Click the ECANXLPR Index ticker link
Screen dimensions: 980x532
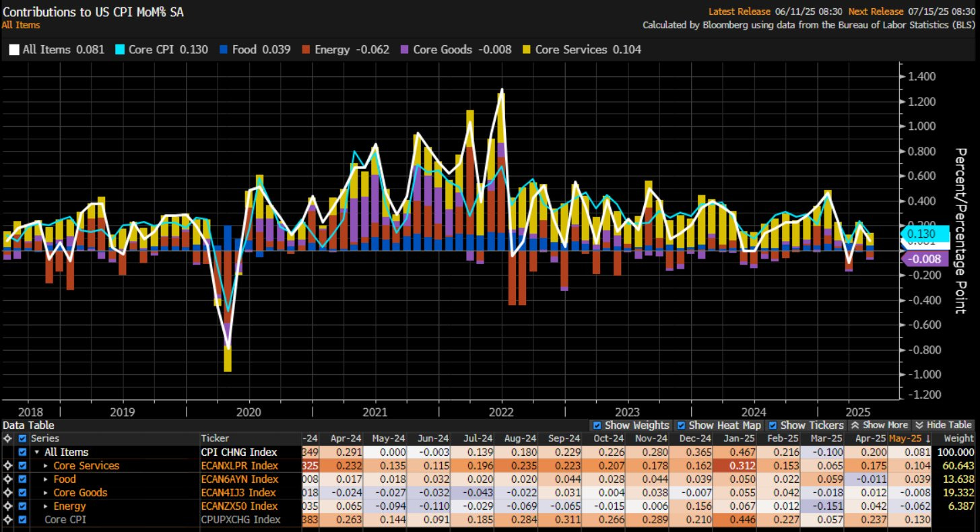tap(240, 466)
